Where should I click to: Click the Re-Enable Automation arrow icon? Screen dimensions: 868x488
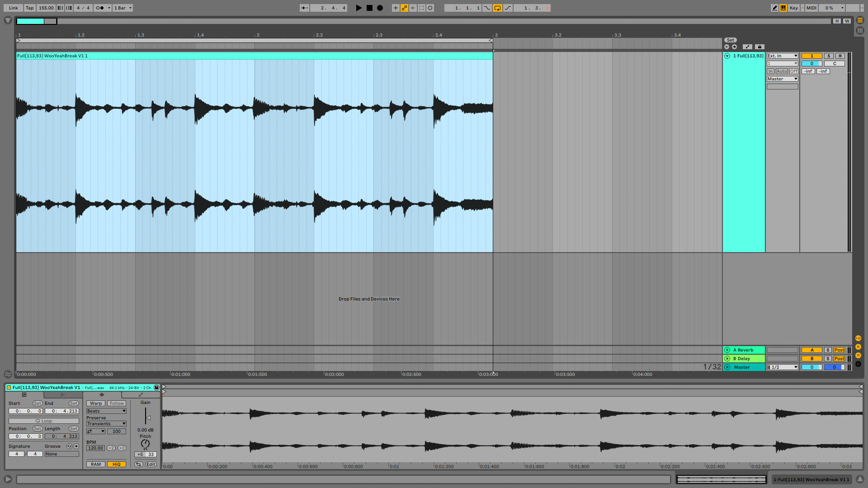[x=412, y=8]
